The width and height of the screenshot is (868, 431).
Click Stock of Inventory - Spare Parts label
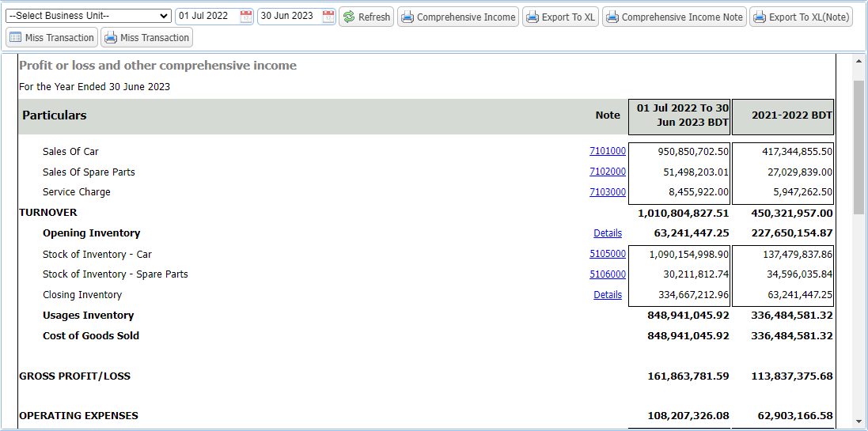pyautogui.click(x=116, y=274)
